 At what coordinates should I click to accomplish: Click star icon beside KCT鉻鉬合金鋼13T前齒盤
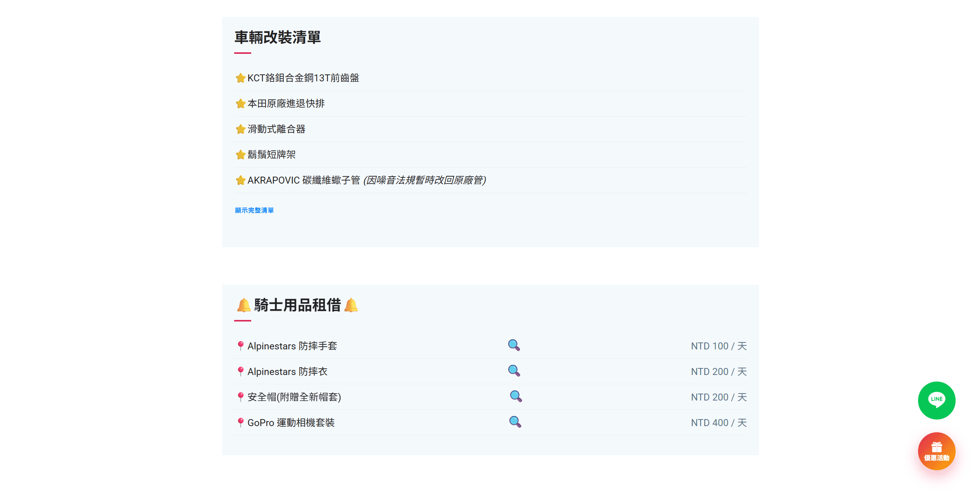click(240, 78)
